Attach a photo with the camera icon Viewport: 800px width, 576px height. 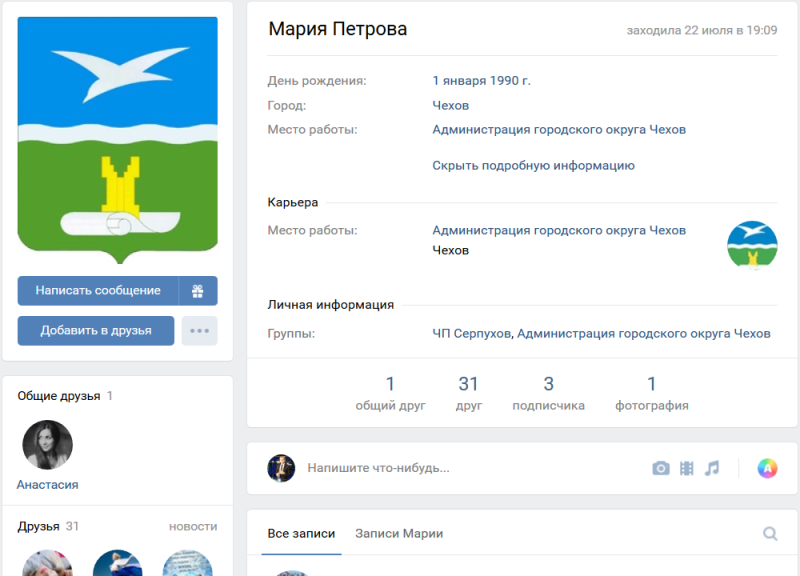pos(661,468)
